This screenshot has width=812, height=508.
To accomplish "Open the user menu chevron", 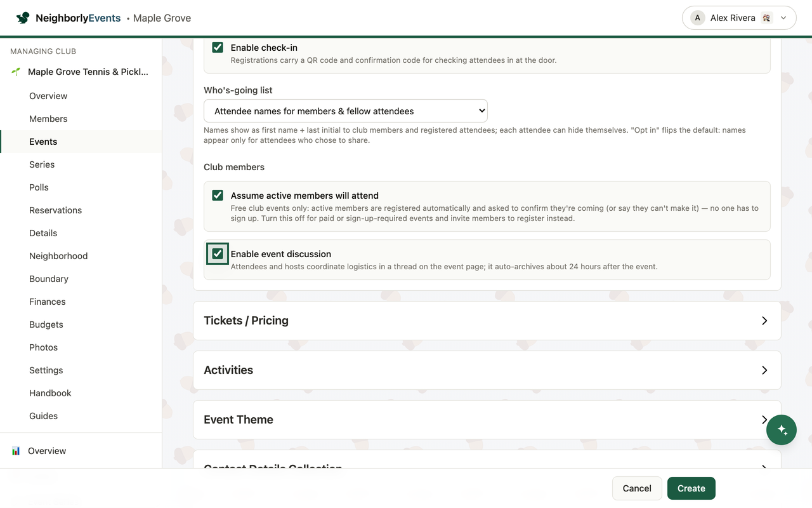I will [x=783, y=18].
